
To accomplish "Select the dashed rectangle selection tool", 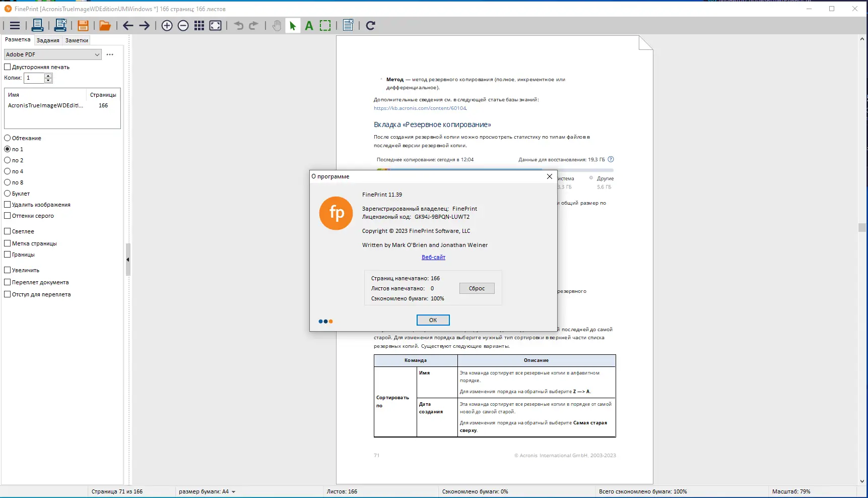I will coord(325,26).
